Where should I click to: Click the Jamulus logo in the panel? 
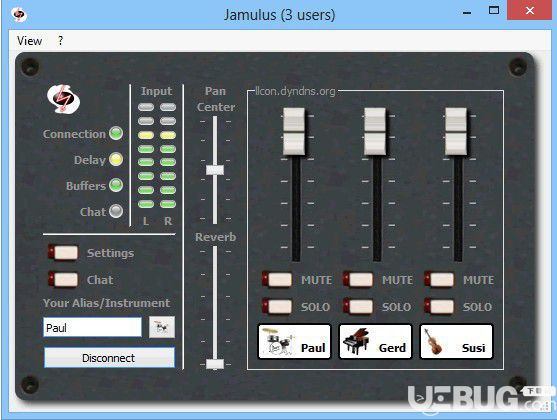click(x=64, y=99)
